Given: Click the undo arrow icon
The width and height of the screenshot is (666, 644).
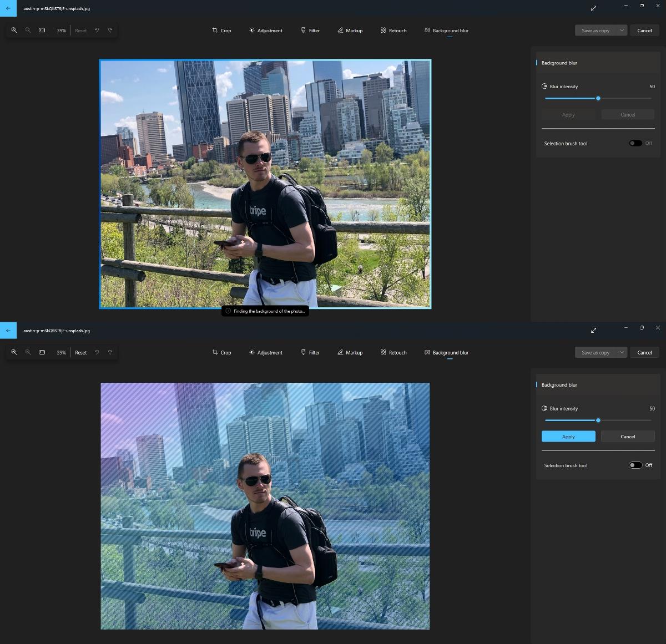Looking at the screenshot, I should 97,31.
